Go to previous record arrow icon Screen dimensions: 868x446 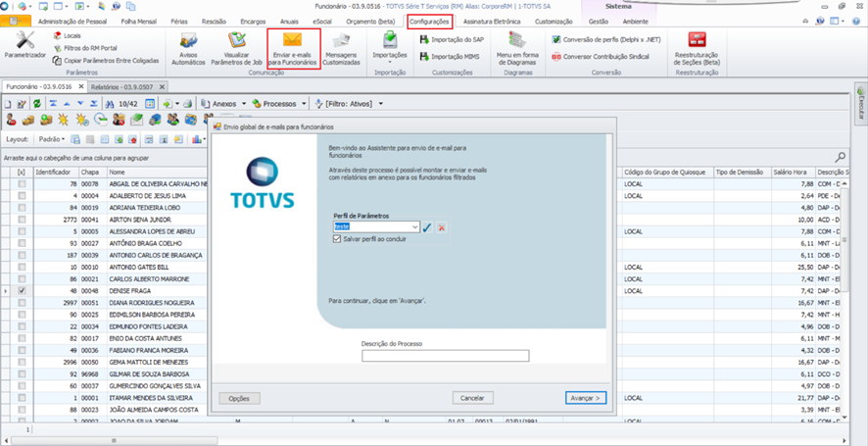click(x=67, y=104)
